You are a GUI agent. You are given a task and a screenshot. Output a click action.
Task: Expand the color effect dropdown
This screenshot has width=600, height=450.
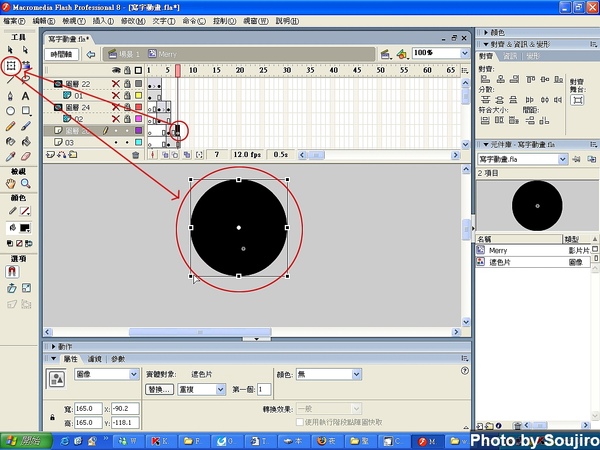(357, 374)
